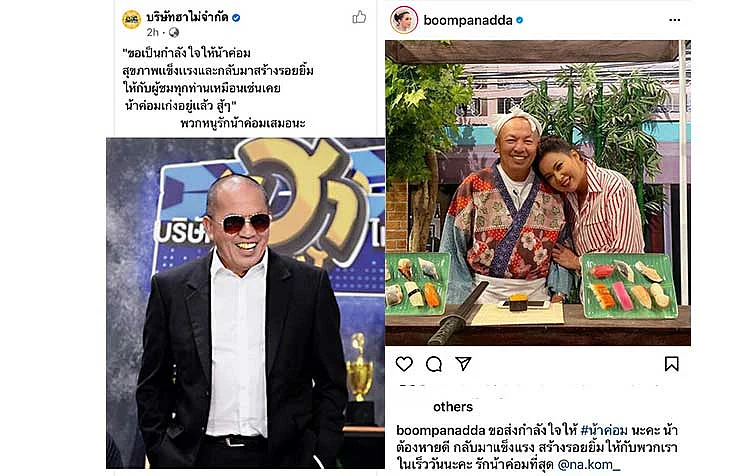View the 'others' likes list
The width and height of the screenshot is (750, 476).
coord(452,407)
